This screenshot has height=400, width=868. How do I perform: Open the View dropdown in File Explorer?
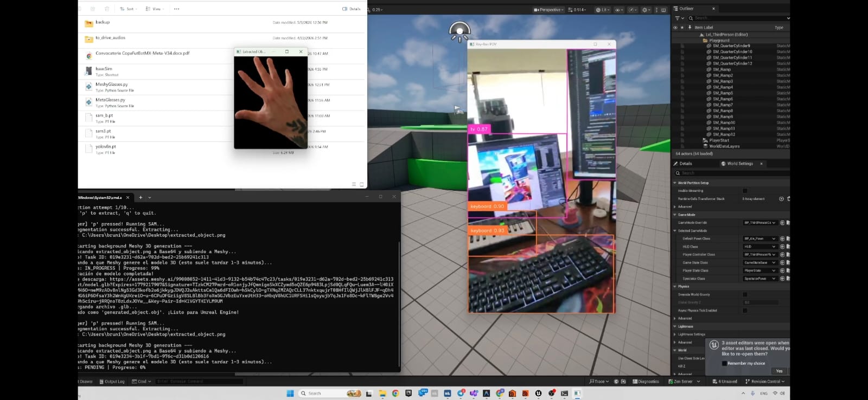tap(155, 9)
